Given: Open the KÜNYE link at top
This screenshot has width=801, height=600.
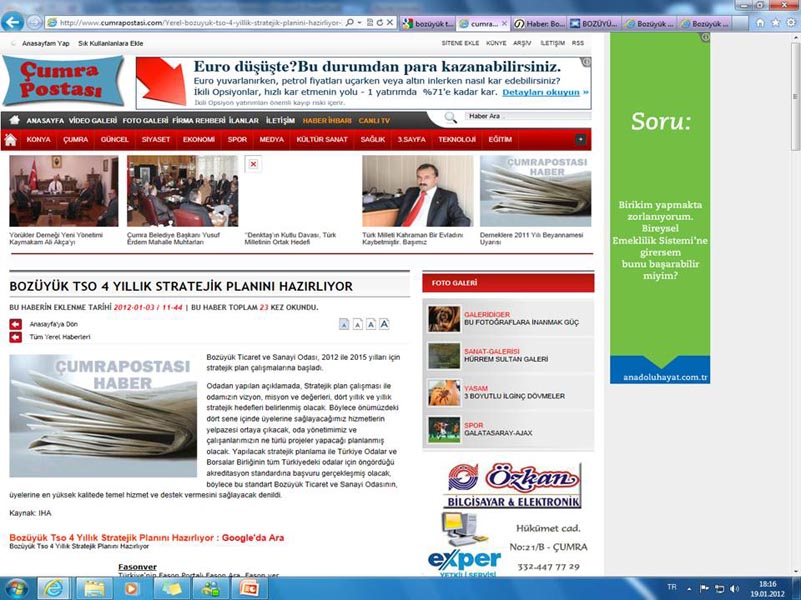Looking at the screenshot, I should (x=496, y=43).
